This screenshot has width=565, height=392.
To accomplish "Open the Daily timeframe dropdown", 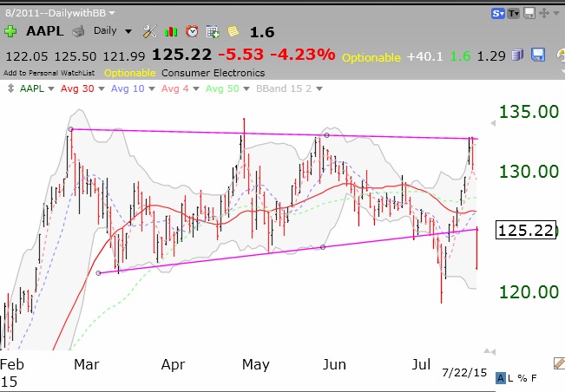I will (113, 31).
